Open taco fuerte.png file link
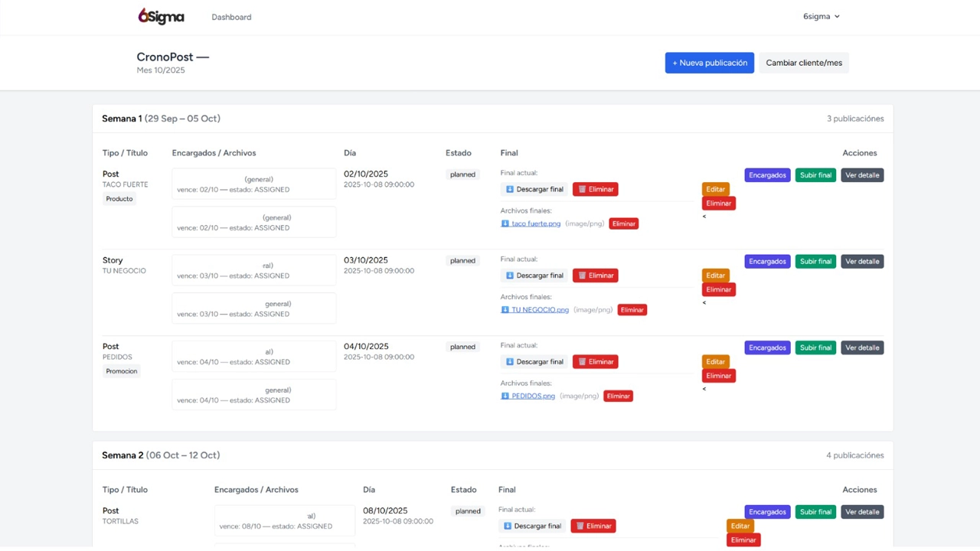Image resolution: width=980 pixels, height=551 pixels. point(535,224)
